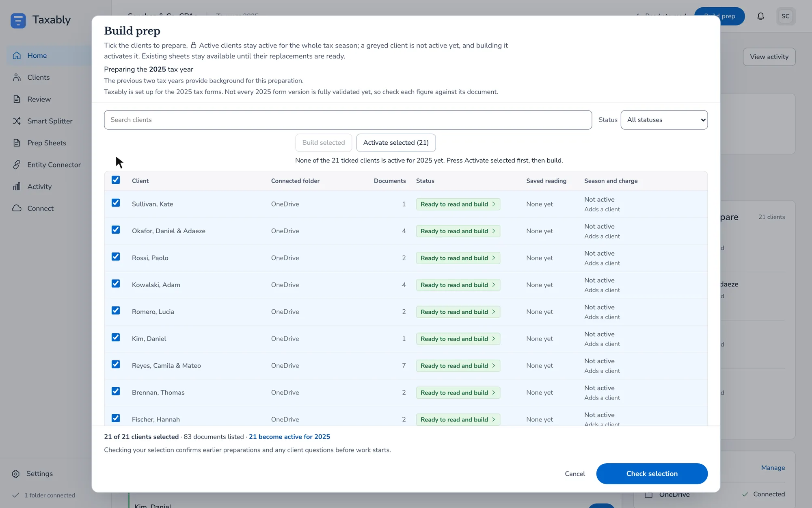Open Connect cloud icon
This screenshot has width=812, height=508.
click(17, 208)
